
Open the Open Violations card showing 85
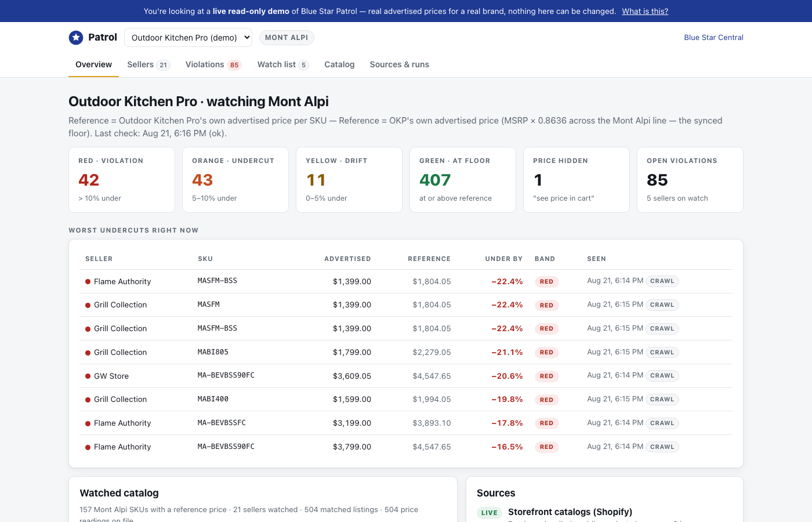[690, 180]
